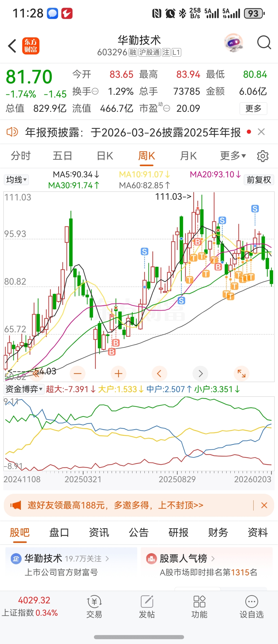Open 功能 functions menu
Screen dimensions: 278x644
pyautogui.click(x=199, y=607)
